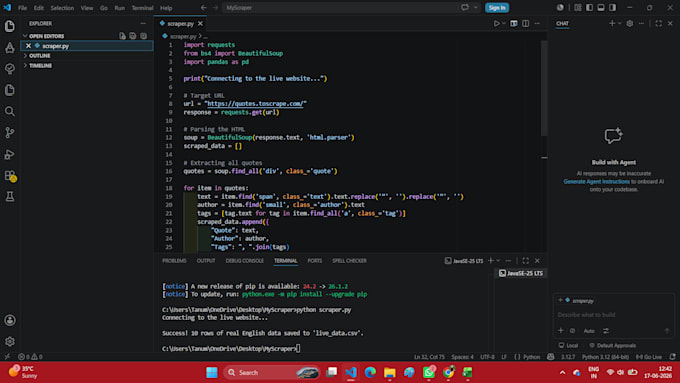Open editor More Actions ellipsis
Image resolution: width=680 pixels, height=383 pixels.
537,23
